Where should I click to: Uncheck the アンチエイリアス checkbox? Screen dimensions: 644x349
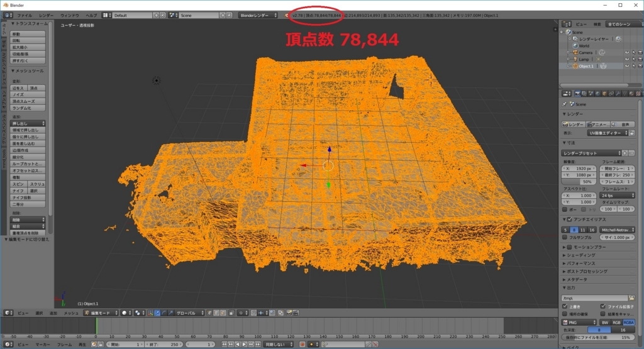tap(570, 219)
